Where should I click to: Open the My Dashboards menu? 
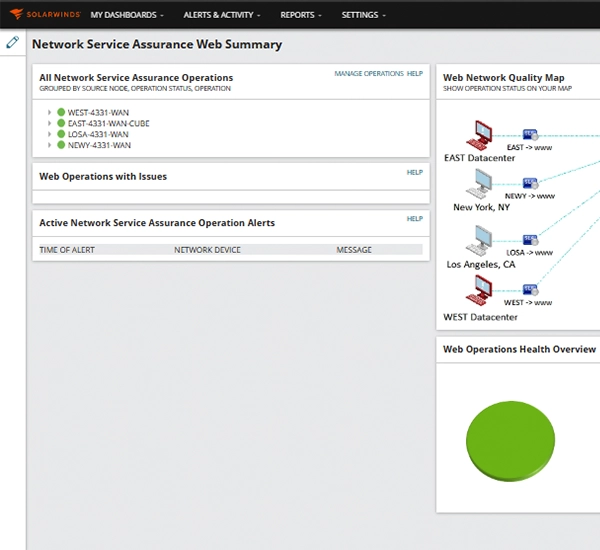[x=127, y=15]
